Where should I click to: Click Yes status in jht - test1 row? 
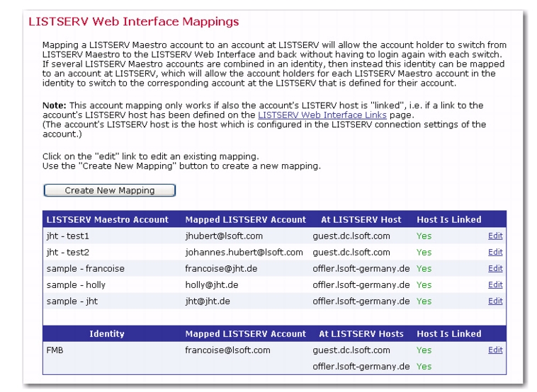point(424,236)
